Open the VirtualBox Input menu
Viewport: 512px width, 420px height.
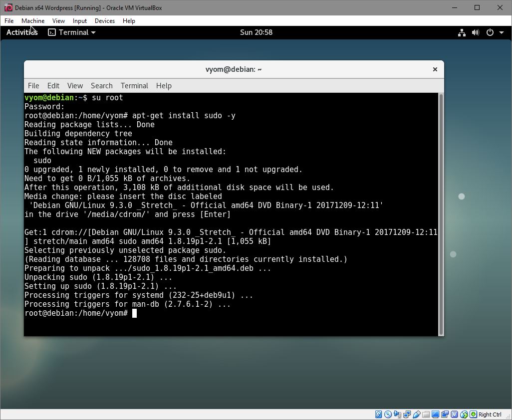pyautogui.click(x=80, y=20)
